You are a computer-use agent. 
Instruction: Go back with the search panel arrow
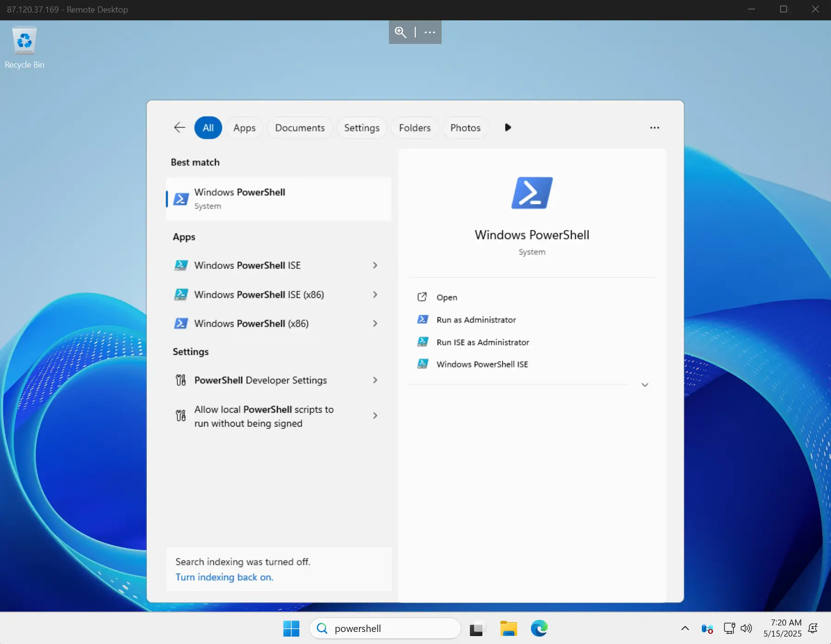click(x=180, y=127)
